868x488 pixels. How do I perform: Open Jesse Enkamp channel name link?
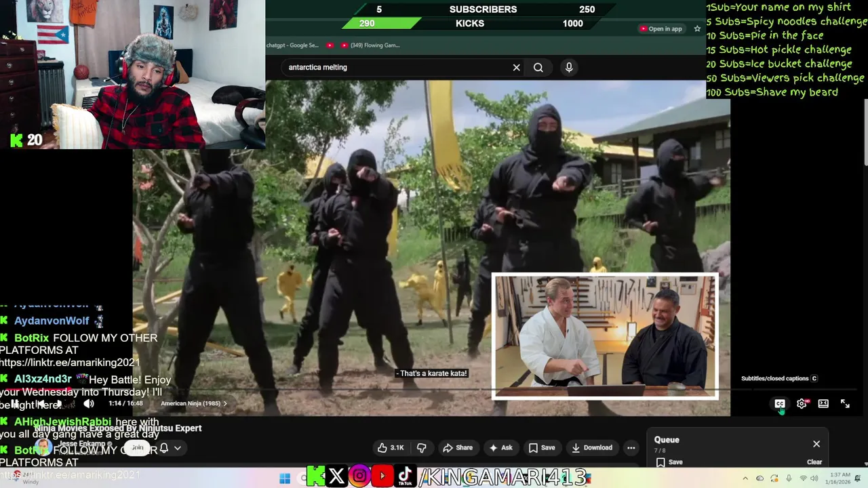pos(82,444)
